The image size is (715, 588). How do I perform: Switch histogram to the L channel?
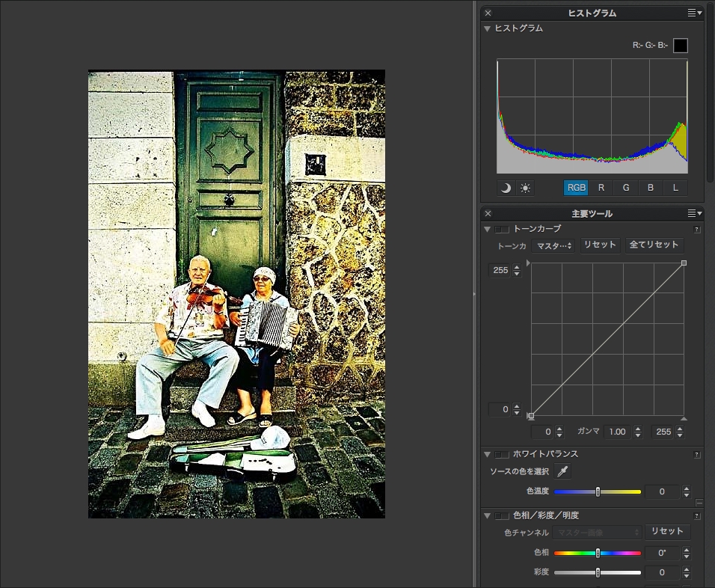tap(675, 188)
